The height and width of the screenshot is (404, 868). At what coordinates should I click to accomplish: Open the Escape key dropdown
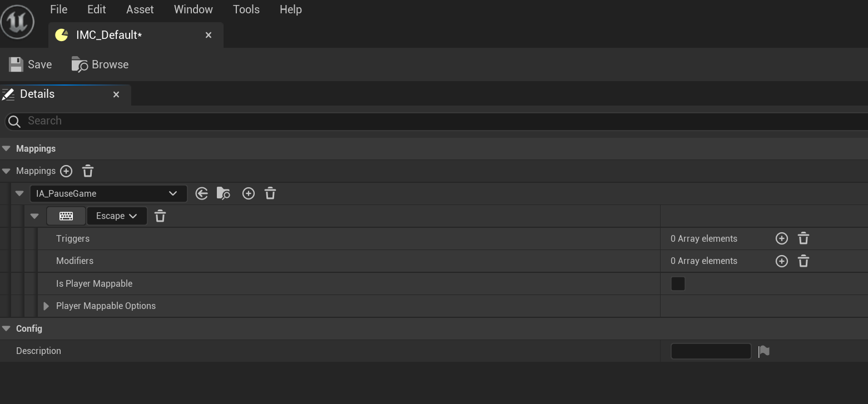point(117,216)
